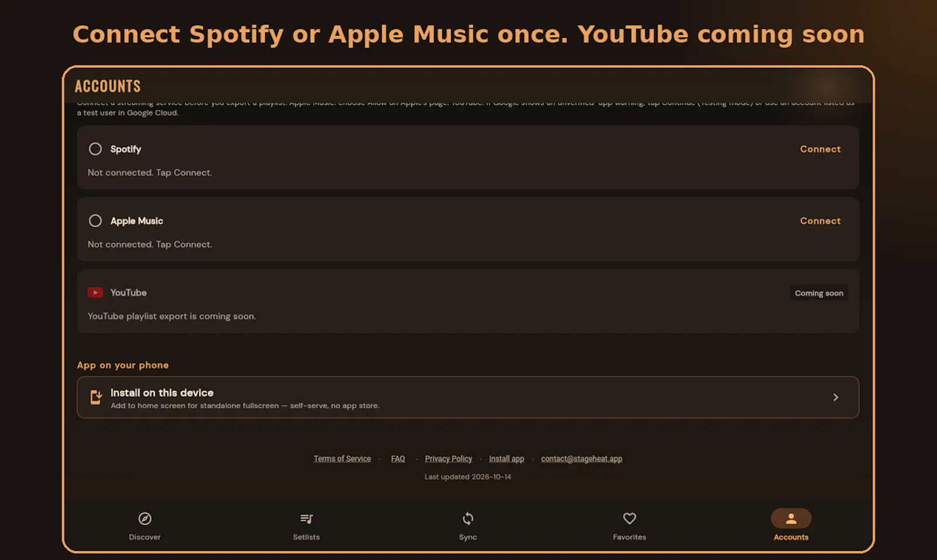Image resolution: width=937 pixels, height=560 pixels.
Task: Select the Spotify radio circle
Action: point(95,149)
